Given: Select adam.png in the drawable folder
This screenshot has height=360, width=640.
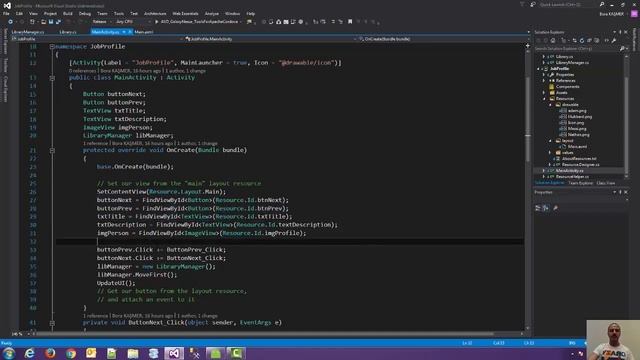Looking at the screenshot, I should [x=577, y=111].
